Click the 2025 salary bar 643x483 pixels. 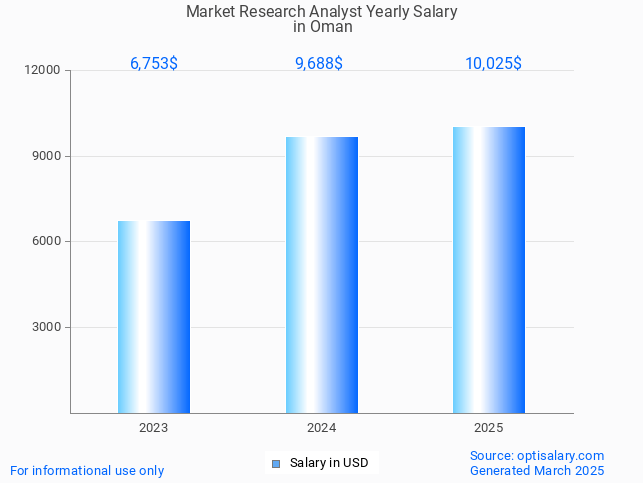(489, 270)
